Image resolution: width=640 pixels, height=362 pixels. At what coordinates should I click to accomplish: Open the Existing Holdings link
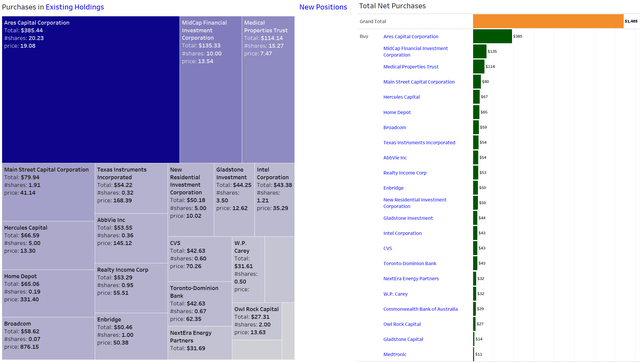tap(75, 7)
